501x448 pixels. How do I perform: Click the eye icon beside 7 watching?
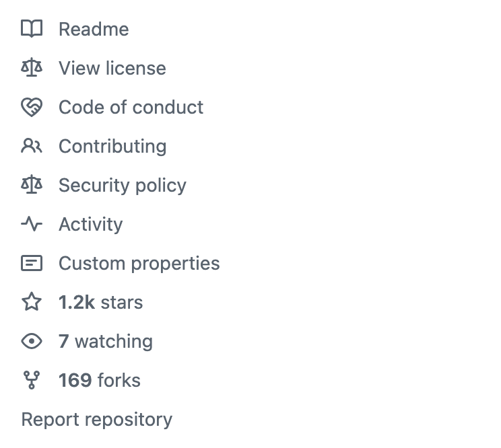[32, 341]
